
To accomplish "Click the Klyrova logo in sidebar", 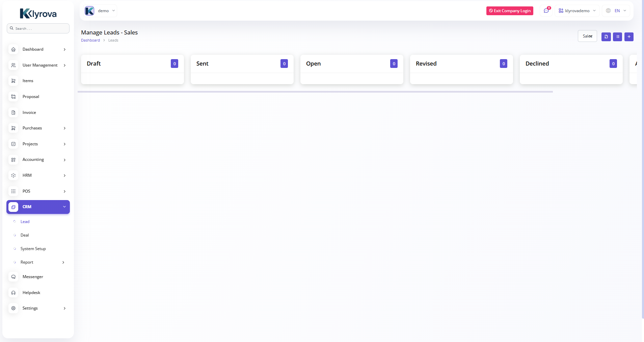I will (38, 14).
